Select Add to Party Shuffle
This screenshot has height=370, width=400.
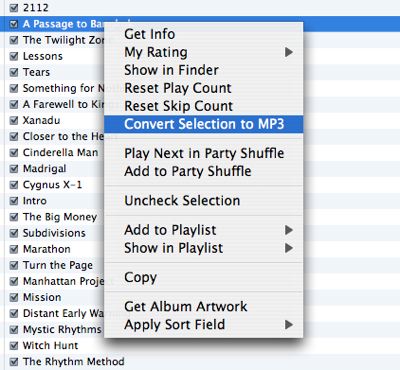click(204, 171)
